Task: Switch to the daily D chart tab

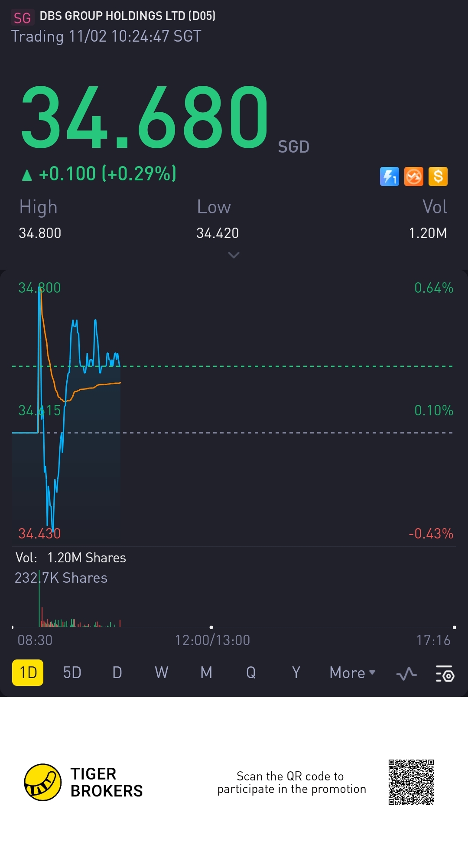Action: tap(117, 673)
